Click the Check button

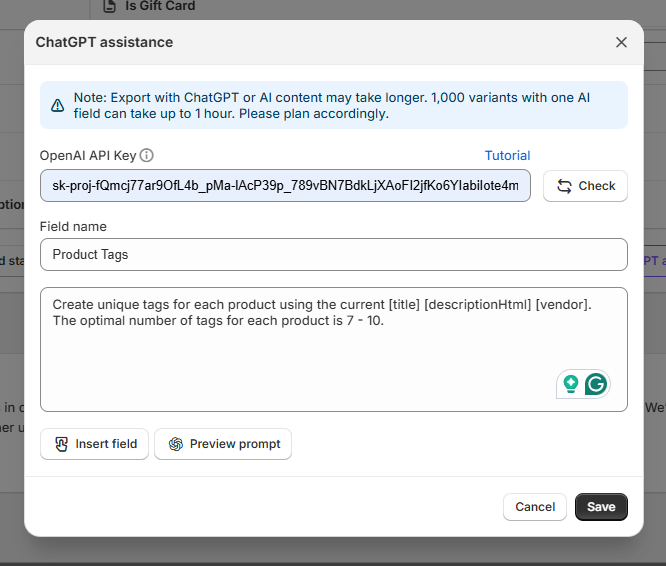click(585, 186)
